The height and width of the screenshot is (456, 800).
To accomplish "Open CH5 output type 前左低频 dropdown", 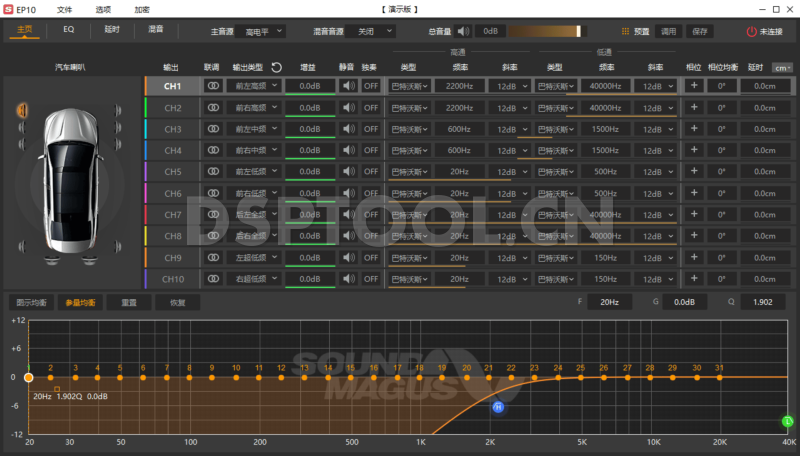I will point(254,172).
